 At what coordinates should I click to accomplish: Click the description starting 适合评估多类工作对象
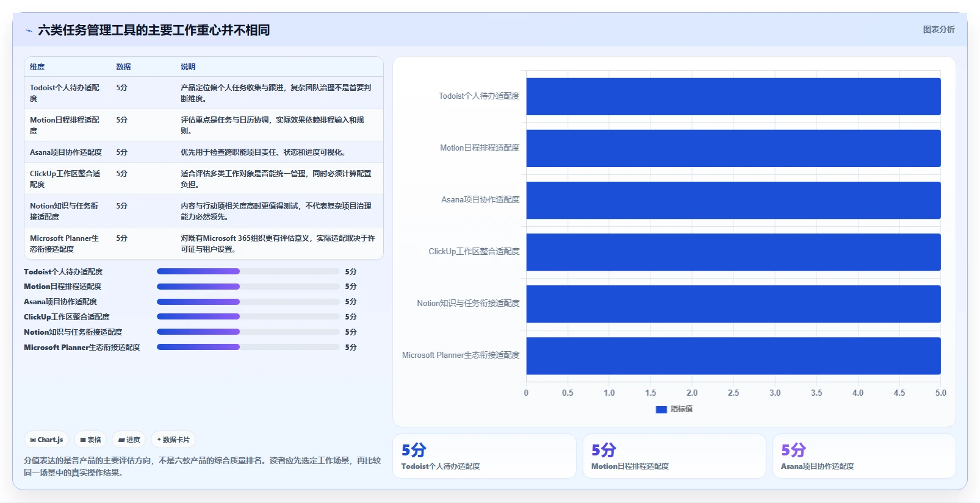[276, 179]
